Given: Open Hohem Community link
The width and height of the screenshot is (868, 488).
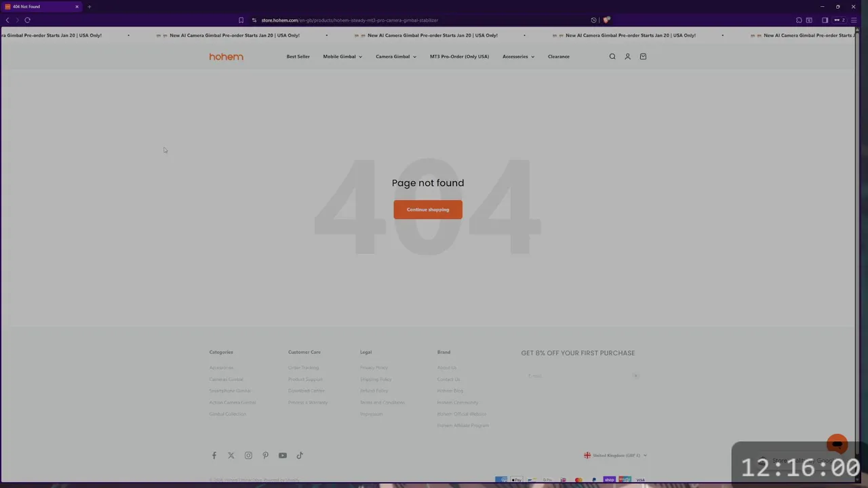Looking at the screenshot, I should point(458,403).
